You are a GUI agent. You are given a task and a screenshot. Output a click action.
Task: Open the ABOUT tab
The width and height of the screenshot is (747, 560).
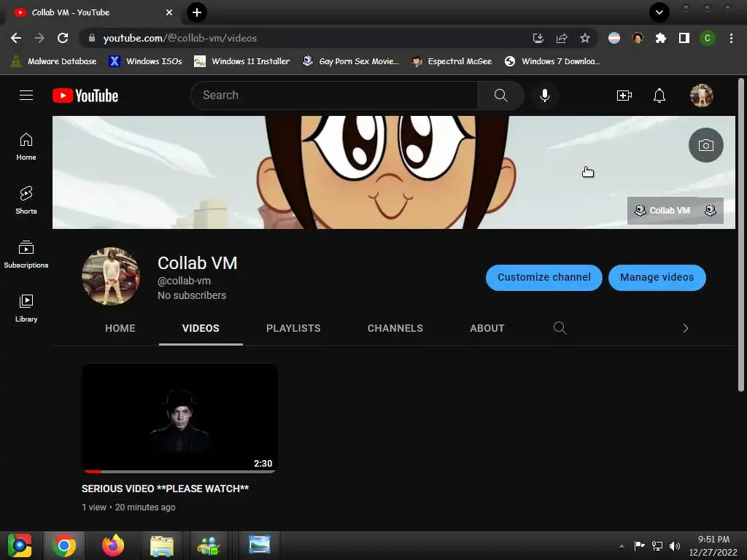coord(487,328)
